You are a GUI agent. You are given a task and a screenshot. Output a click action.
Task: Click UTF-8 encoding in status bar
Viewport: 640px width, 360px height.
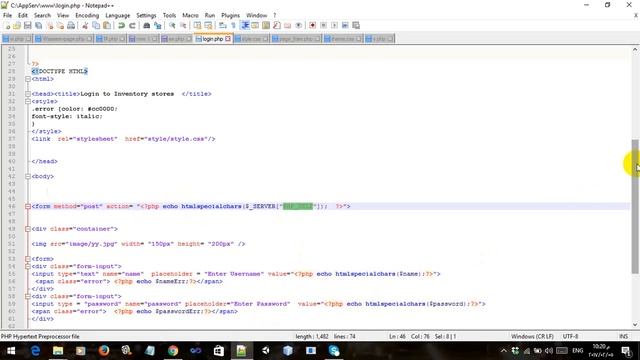tap(570, 336)
